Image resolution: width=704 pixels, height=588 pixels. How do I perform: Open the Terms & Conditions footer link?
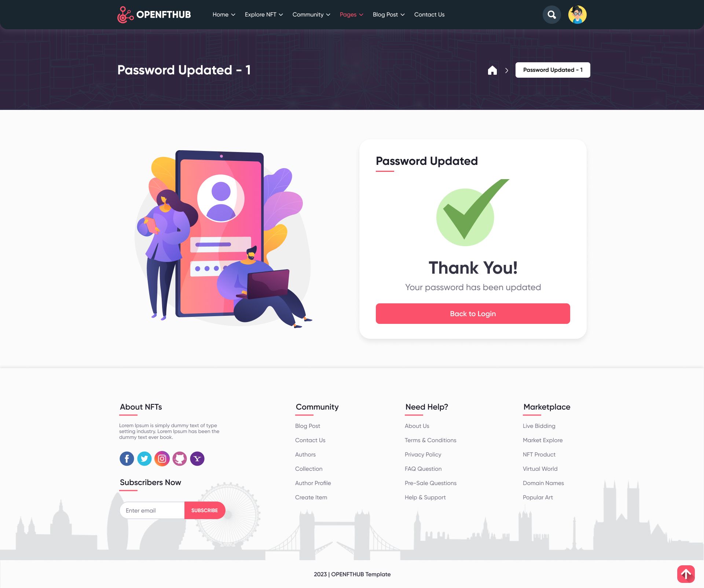pos(430,440)
